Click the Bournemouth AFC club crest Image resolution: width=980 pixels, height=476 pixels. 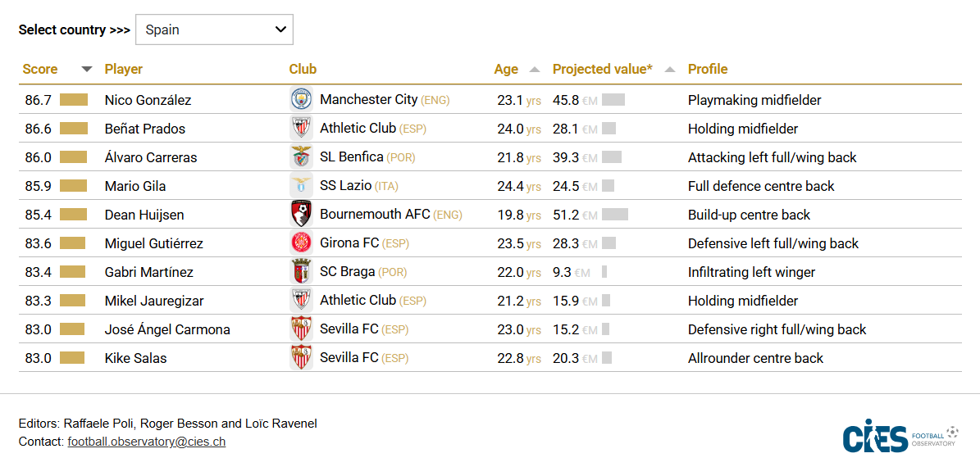[x=302, y=215]
